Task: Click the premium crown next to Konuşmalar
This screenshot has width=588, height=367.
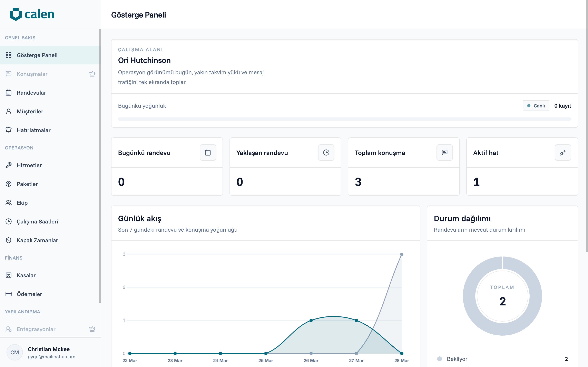Action: pos(92,74)
